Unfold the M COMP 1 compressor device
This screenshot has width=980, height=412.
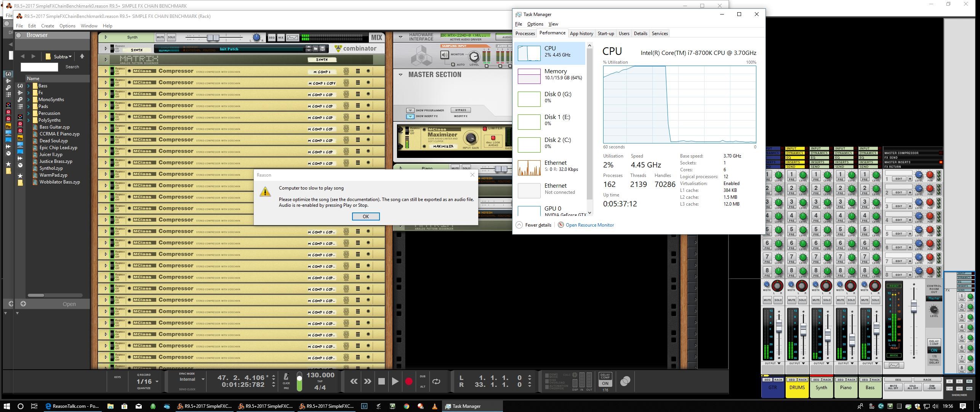[106, 71]
